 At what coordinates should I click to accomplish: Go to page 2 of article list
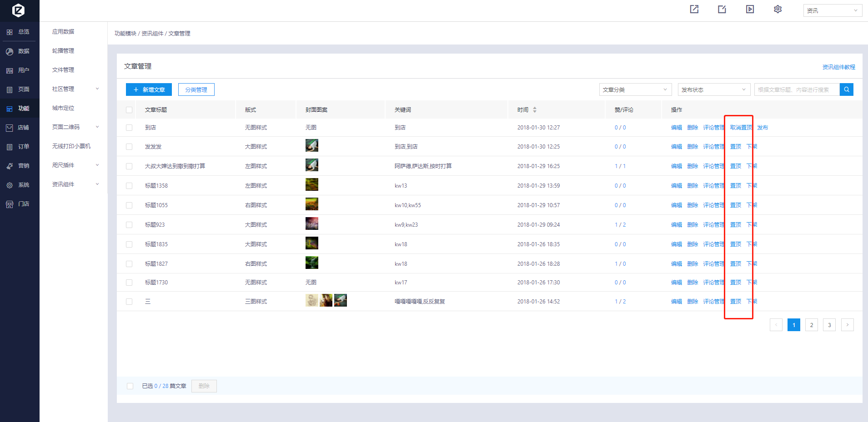coord(811,325)
